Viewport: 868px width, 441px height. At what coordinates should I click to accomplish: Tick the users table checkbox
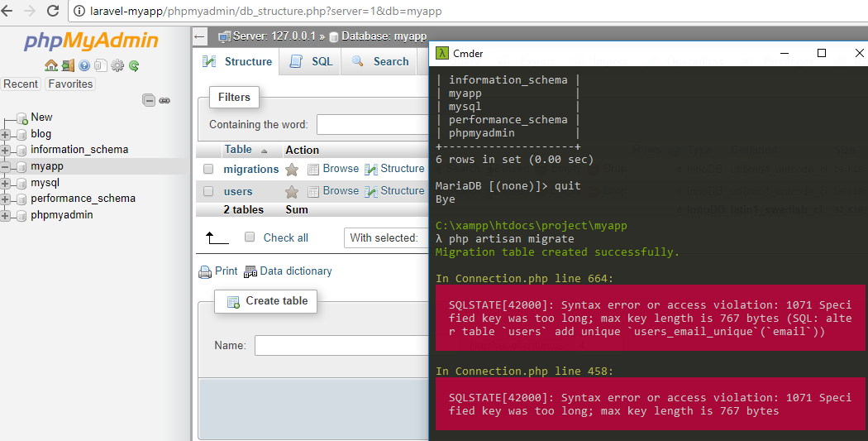[x=208, y=191]
